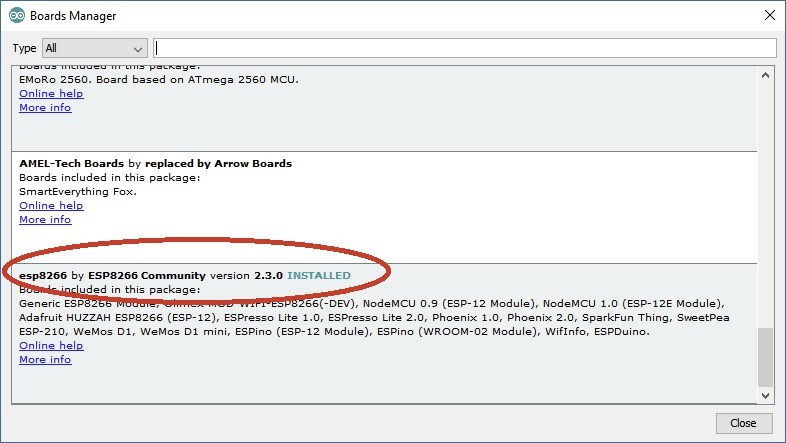The width and height of the screenshot is (786, 443).
Task: Close the Boards Manager window with X
Action: pyautogui.click(x=770, y=15)
